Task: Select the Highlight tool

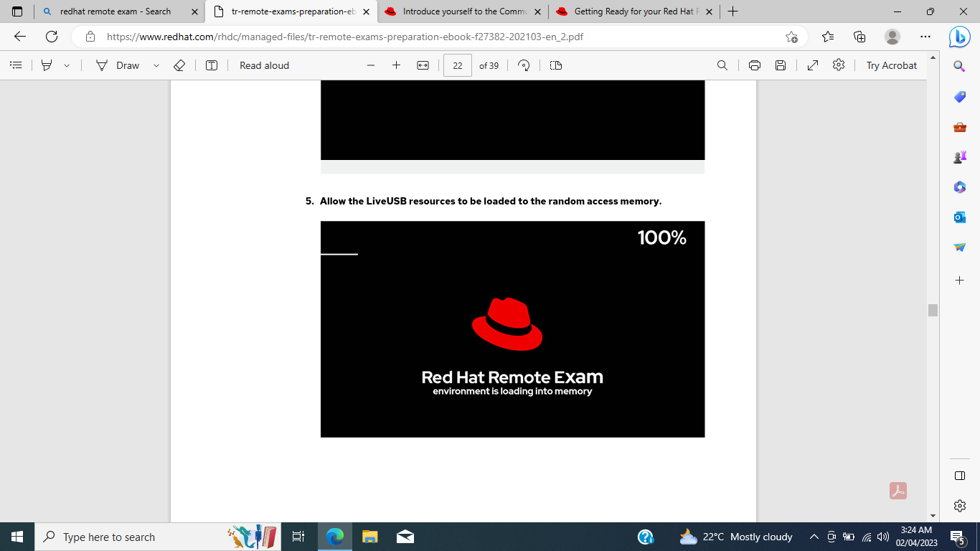Action: tap(44, 65)
